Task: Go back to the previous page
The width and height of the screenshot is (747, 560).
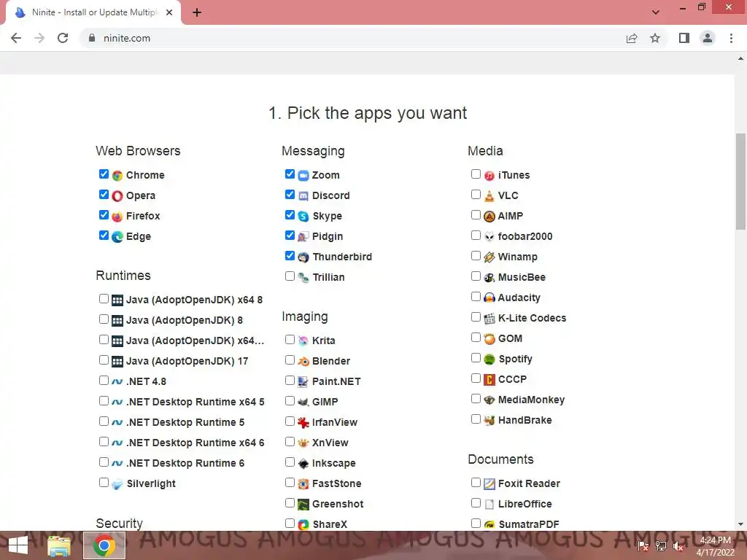Action: coord(16,38)
